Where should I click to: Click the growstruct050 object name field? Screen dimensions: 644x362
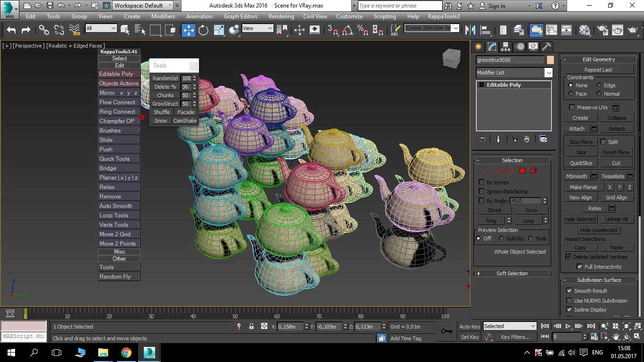[511, 60]
